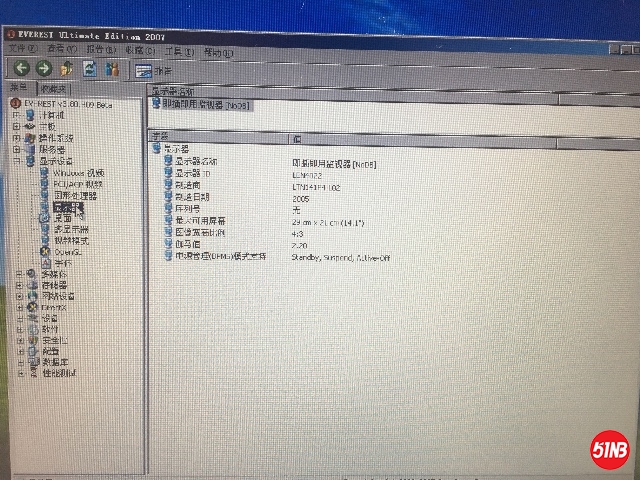Expand the 主板 tree node
The width and height of the screenshot is (640, 480).
(x=16, y=127)
